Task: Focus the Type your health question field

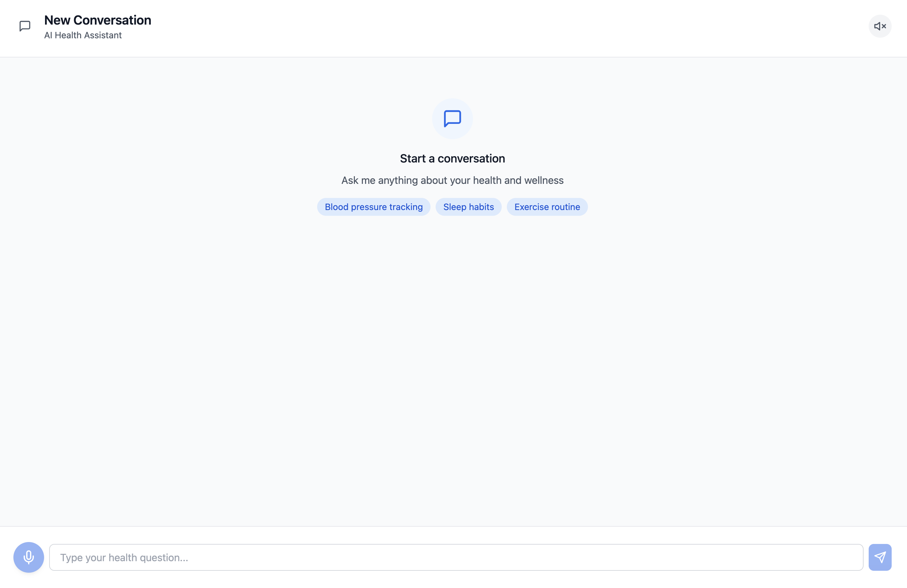Action: tap(456, 557)
